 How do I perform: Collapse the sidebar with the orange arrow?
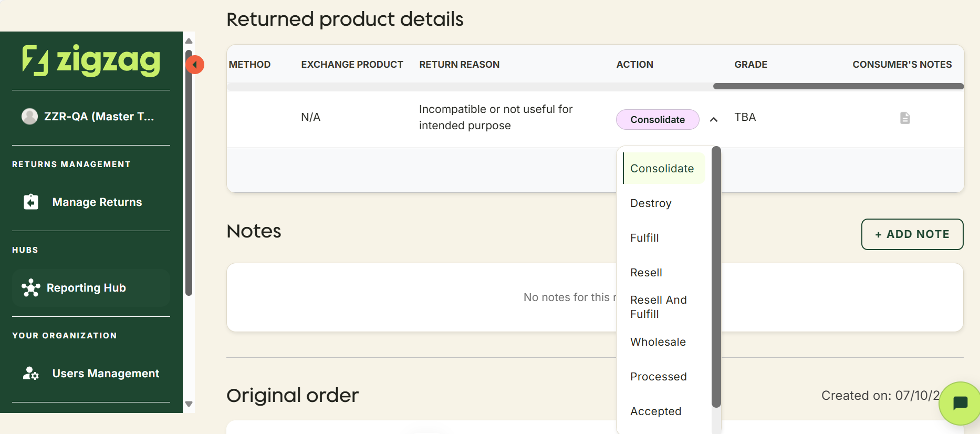[x=195, y=65]
